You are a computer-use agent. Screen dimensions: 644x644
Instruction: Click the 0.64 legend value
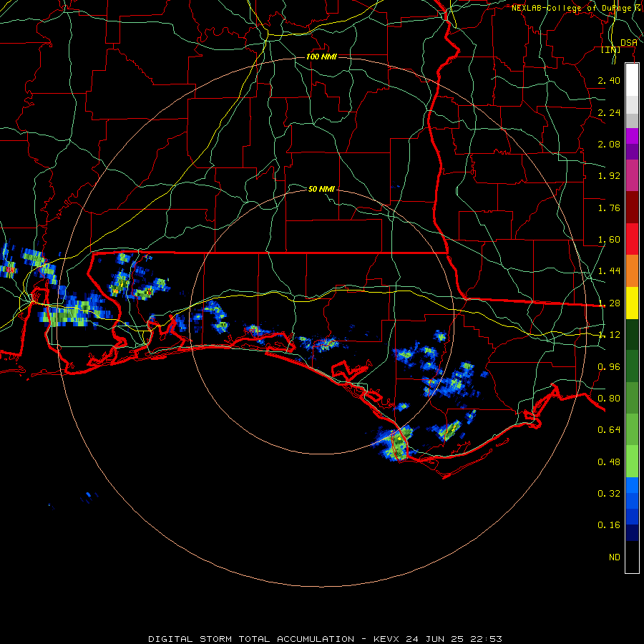pos(609,430)
